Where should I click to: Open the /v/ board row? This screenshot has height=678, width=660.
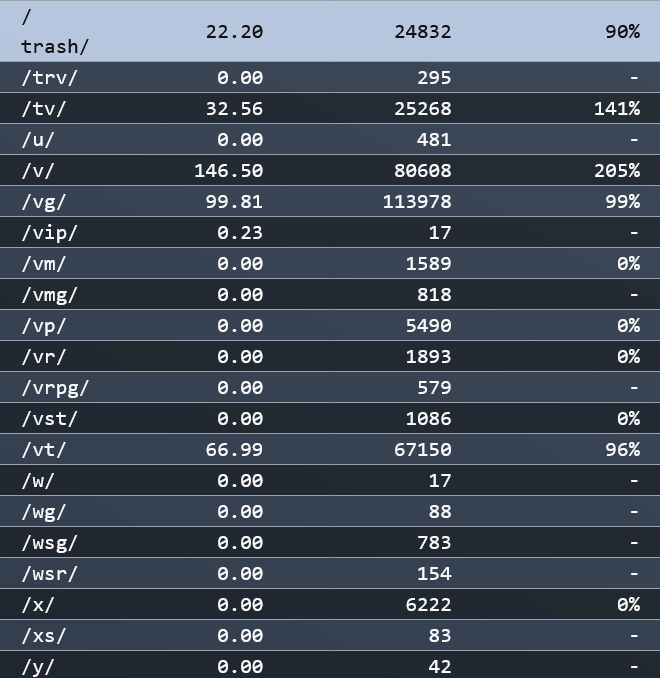330,170
